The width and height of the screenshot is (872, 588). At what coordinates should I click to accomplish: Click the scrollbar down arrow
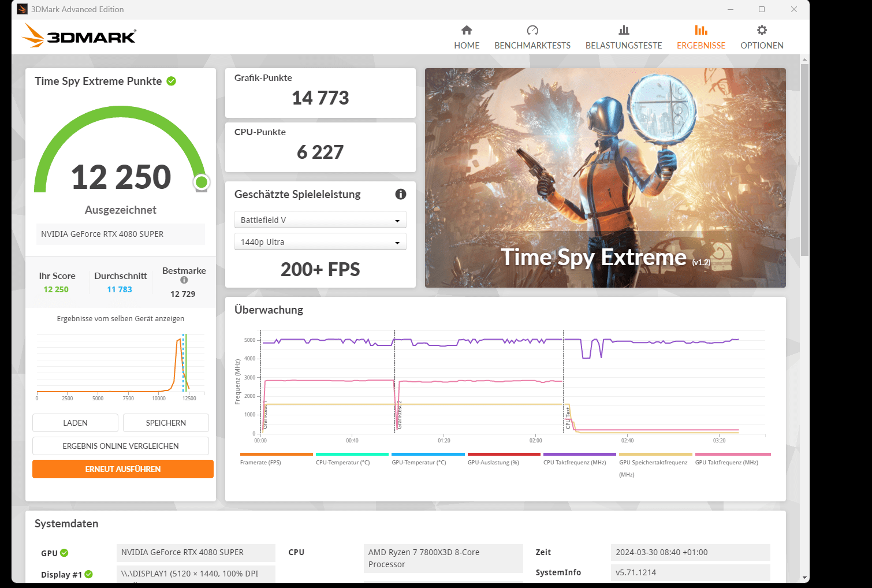click(804, 577)
